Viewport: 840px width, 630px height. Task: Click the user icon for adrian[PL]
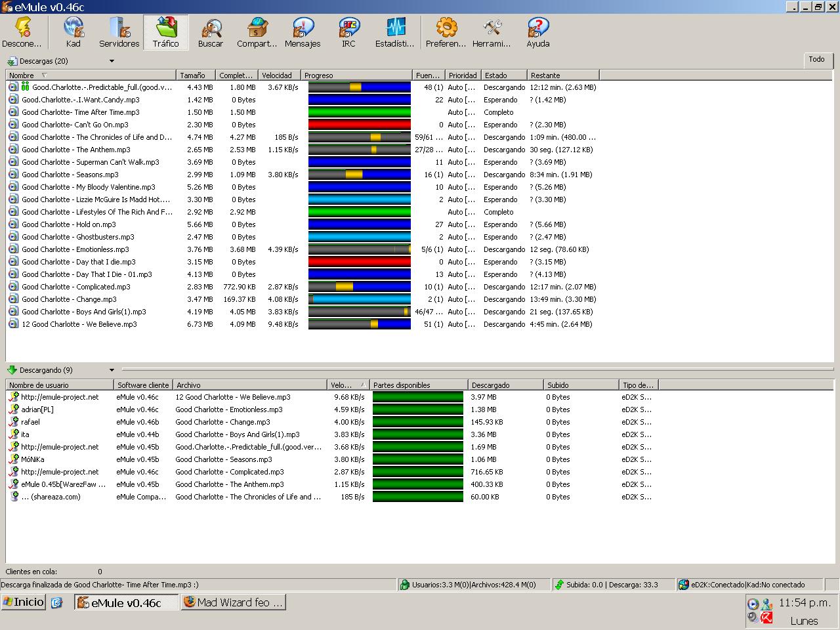(x=14, y=409)
